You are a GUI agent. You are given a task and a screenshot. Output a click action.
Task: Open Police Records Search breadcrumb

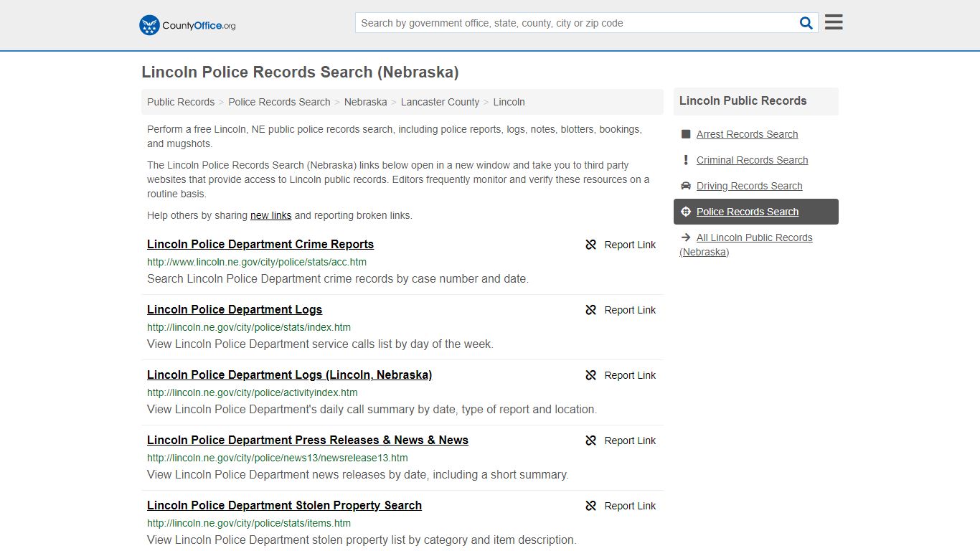pyautogui.click(x=279, y=102)
